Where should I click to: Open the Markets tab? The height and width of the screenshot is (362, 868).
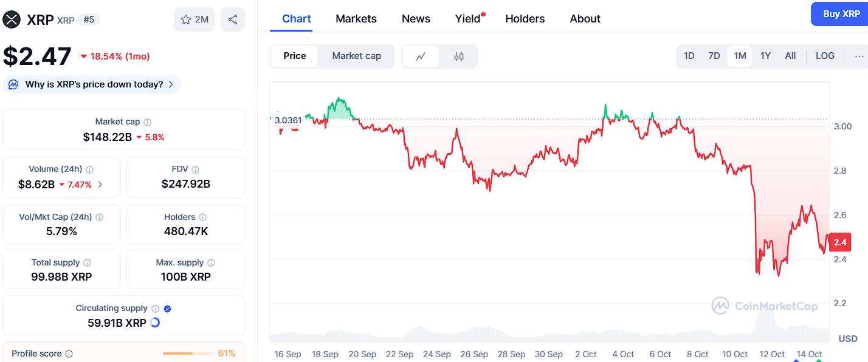(356, 19)
